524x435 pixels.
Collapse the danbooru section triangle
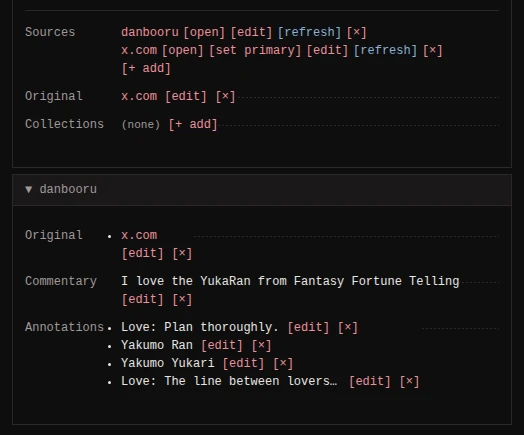(x=29, y=189)
